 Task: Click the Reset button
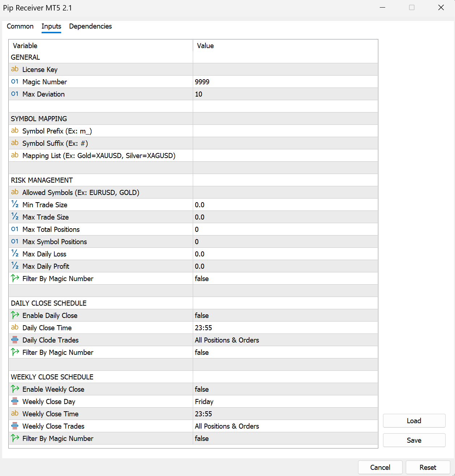pos(428,467)
